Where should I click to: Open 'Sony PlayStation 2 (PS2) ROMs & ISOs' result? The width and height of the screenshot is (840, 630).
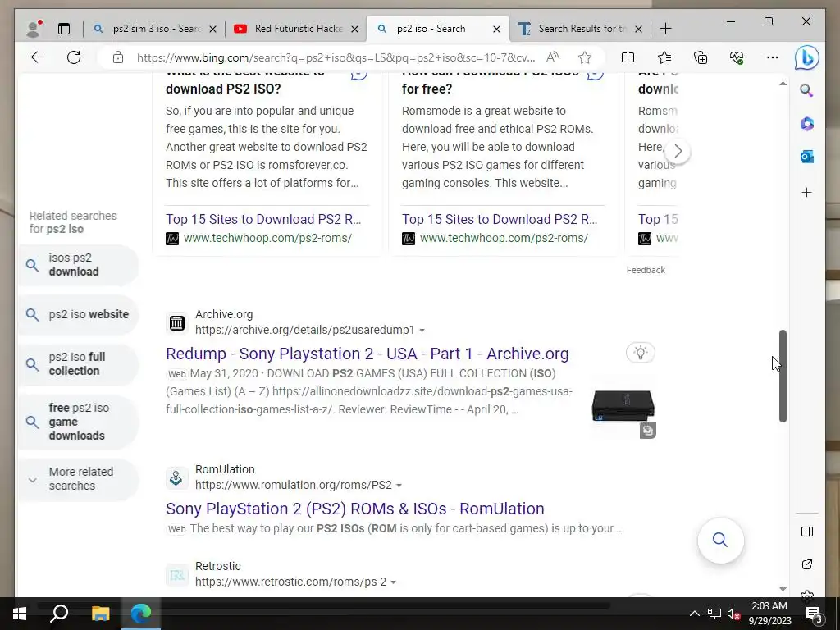pyautogui.click(x=354, y=509)
